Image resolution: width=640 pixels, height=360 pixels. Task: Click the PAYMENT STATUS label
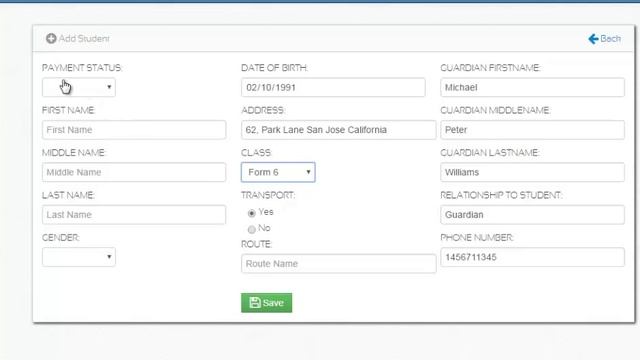pos(82,68)
